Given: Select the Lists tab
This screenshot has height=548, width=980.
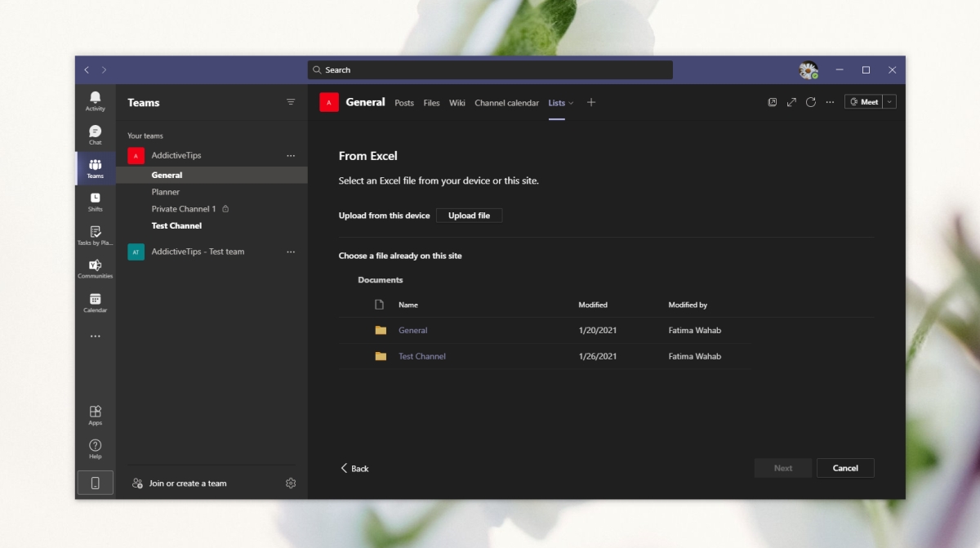Looking at the screenshot, I should click(x=556, y=103).
